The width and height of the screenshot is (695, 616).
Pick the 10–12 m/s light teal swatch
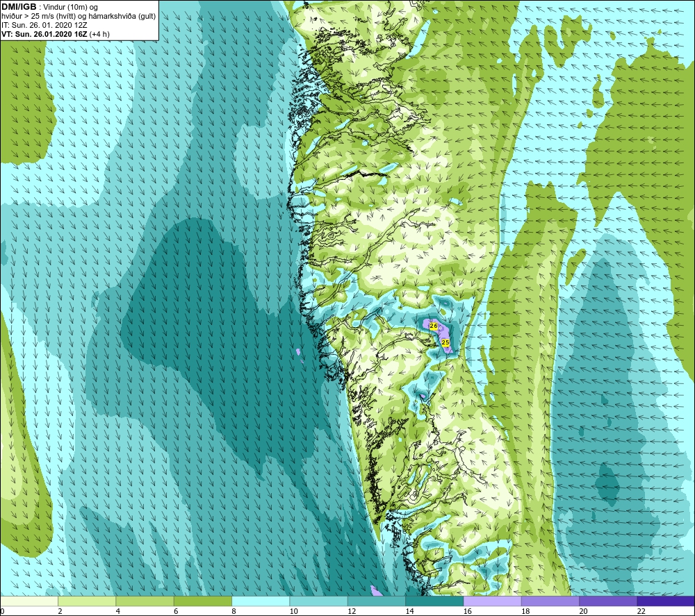[x=319, y=601]
